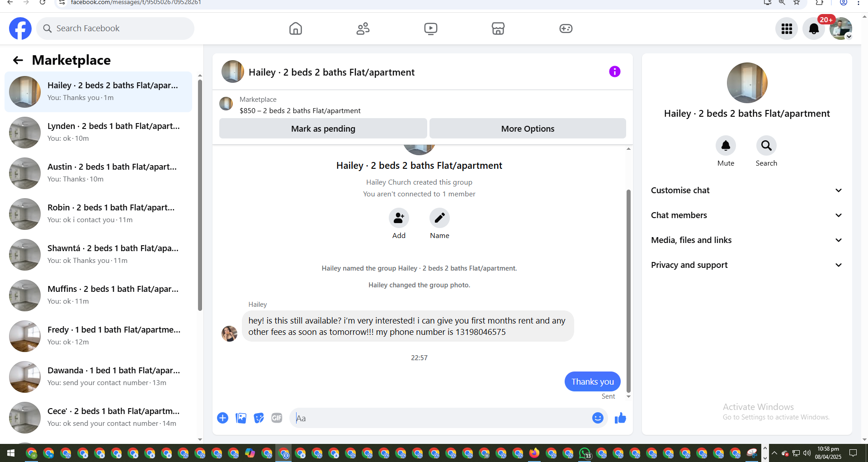
Task: Choose a sticker icon in composer
Action: (259, 418)
